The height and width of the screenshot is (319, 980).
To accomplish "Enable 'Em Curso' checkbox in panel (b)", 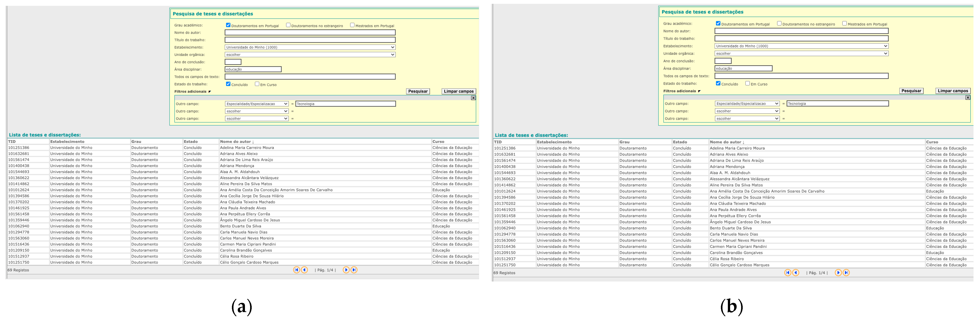I will coord(747,83).
